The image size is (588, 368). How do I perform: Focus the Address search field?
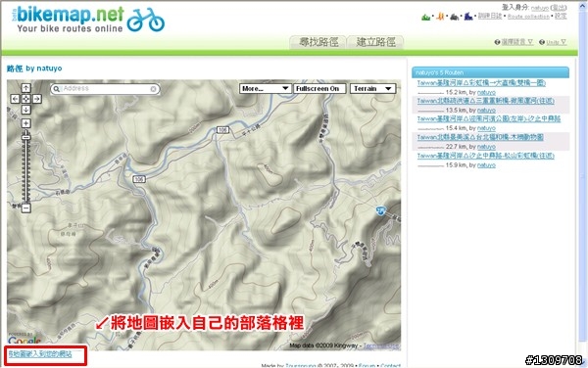106,89
